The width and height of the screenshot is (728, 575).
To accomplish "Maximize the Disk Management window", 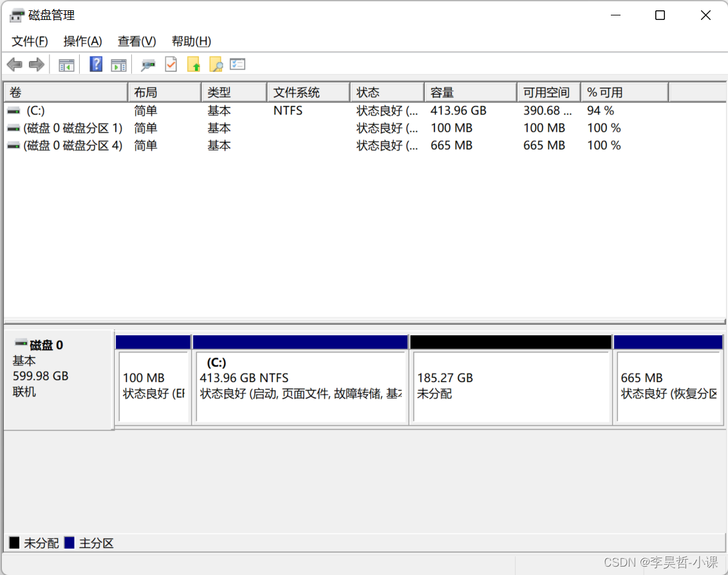I will click(660, 15).
